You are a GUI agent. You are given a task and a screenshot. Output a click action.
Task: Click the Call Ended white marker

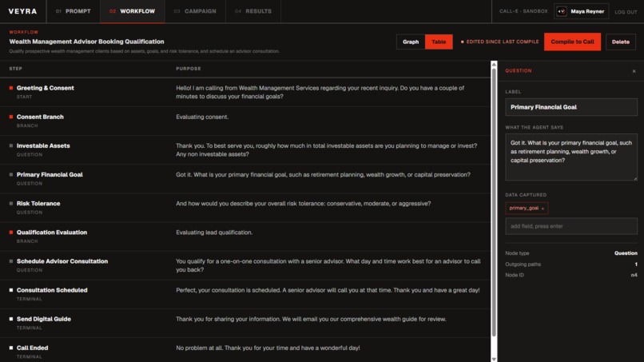tap(11, 348)
